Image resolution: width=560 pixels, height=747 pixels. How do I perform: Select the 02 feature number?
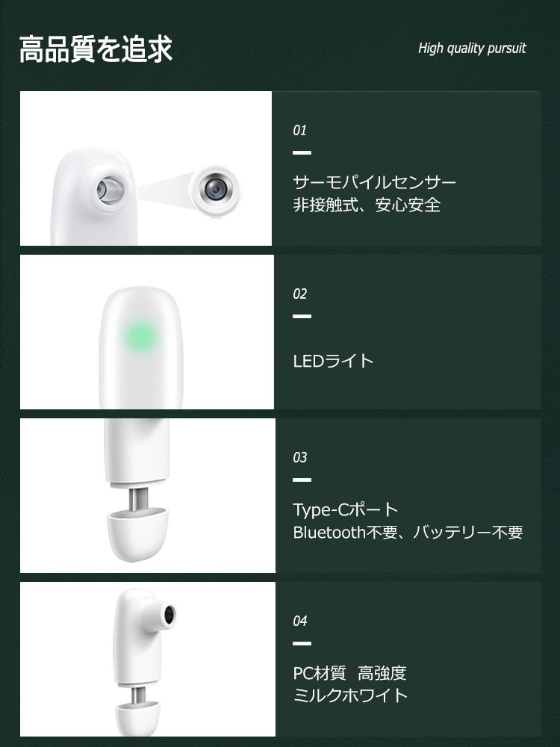click(x=299, y=294)
